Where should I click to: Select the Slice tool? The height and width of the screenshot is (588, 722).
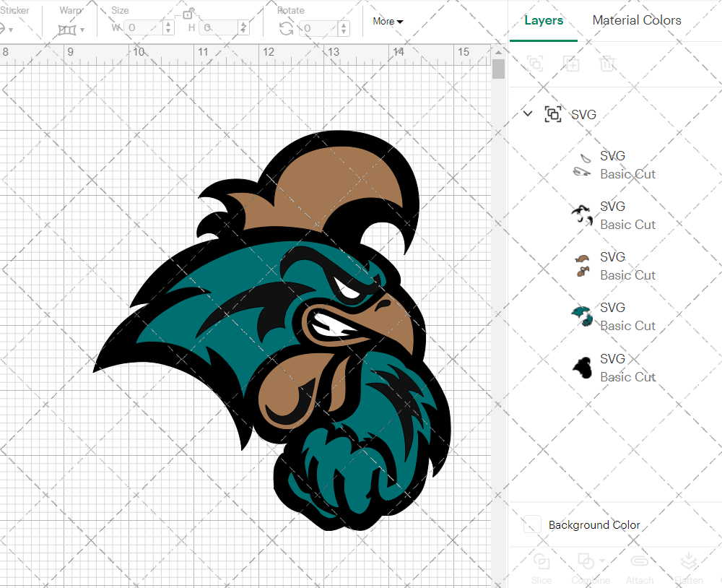[x=541, y=567]
